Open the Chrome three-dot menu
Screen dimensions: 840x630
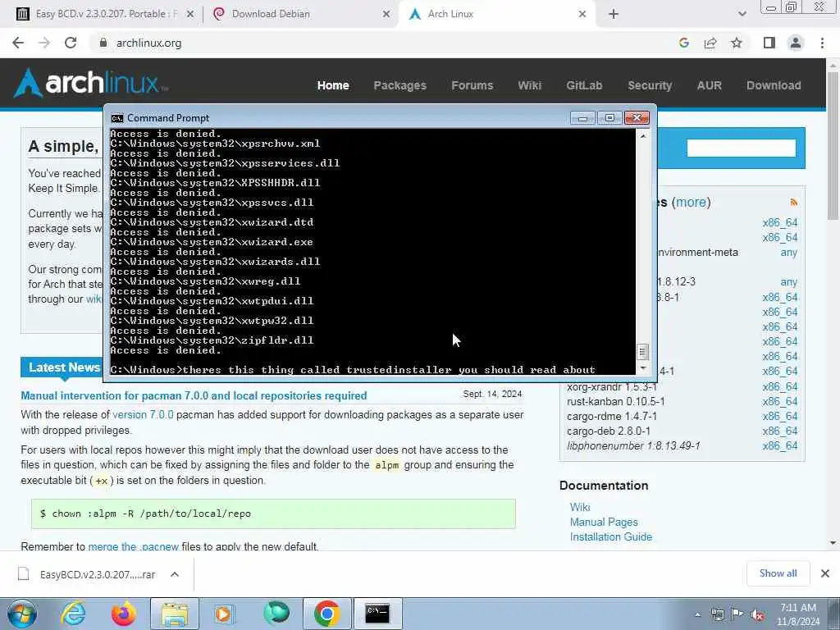822,43
